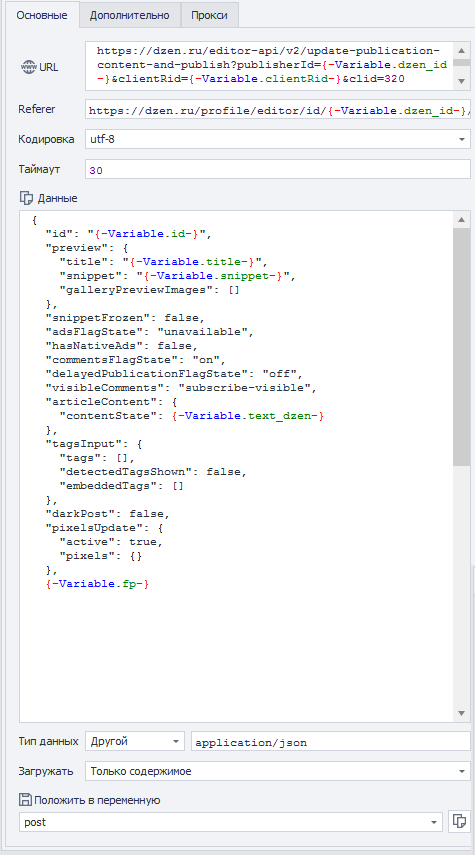Viewport: 475px width, 855px height.
Task: Click URL field scroll down arrow
Action: [461, 82]
